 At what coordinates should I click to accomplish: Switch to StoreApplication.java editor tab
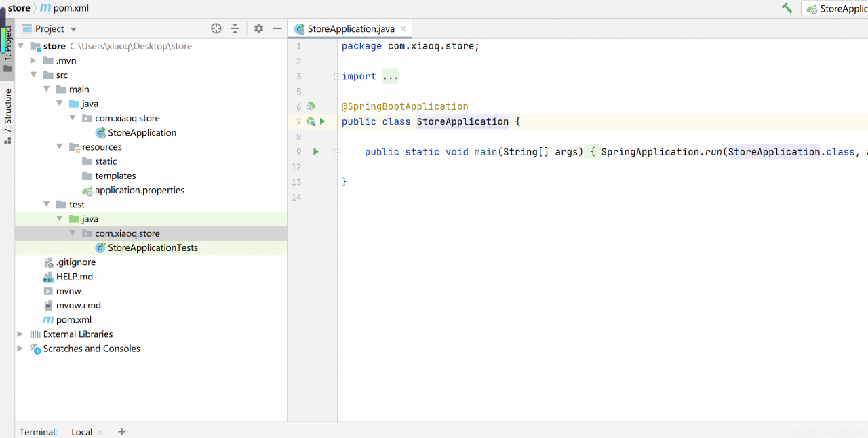pyautogui.click(x=350, y=28)
